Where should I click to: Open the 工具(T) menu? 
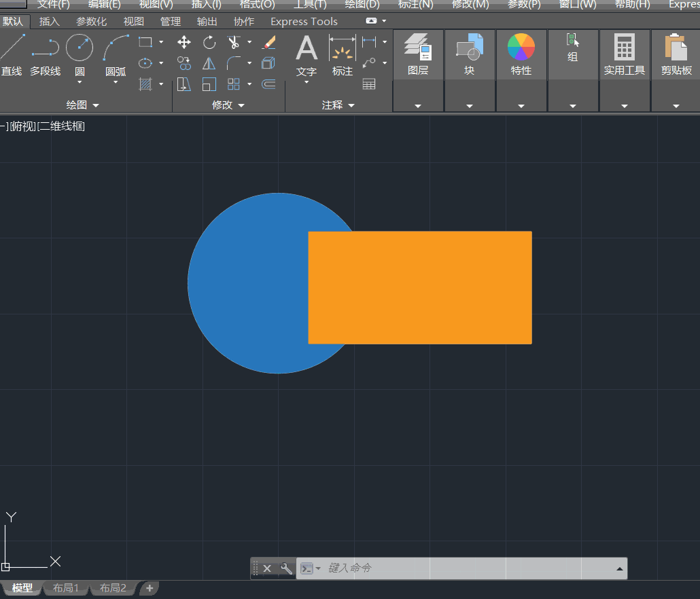click(310, 5)
